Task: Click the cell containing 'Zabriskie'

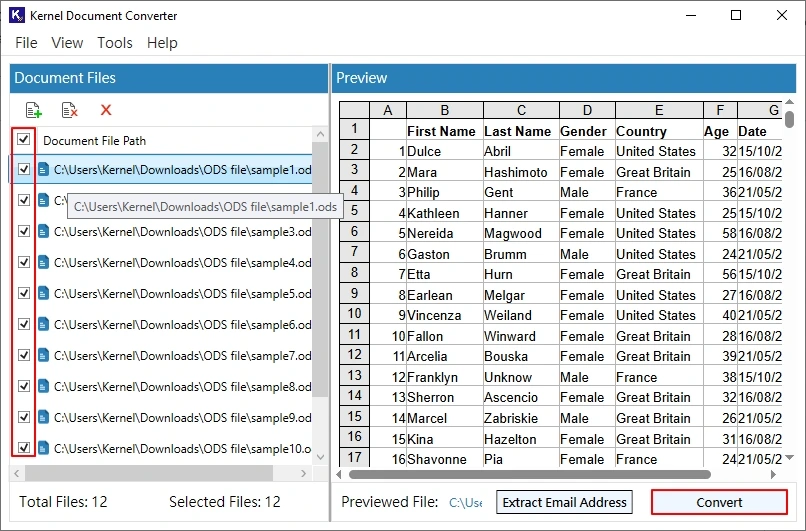Action: click(521, 418)
